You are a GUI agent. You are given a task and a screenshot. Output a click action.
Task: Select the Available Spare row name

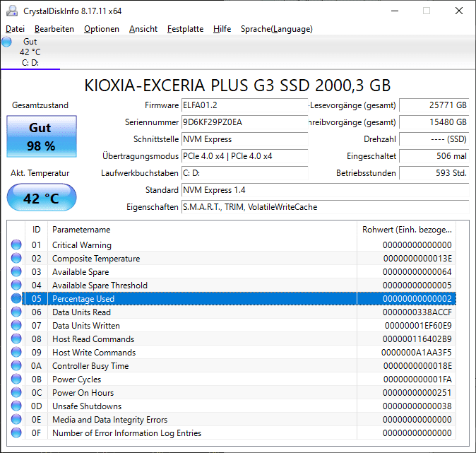tap(81, 271)
